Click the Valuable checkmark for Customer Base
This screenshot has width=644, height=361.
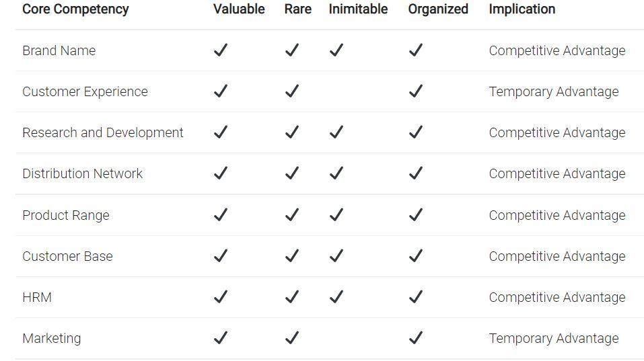point(220,256)
